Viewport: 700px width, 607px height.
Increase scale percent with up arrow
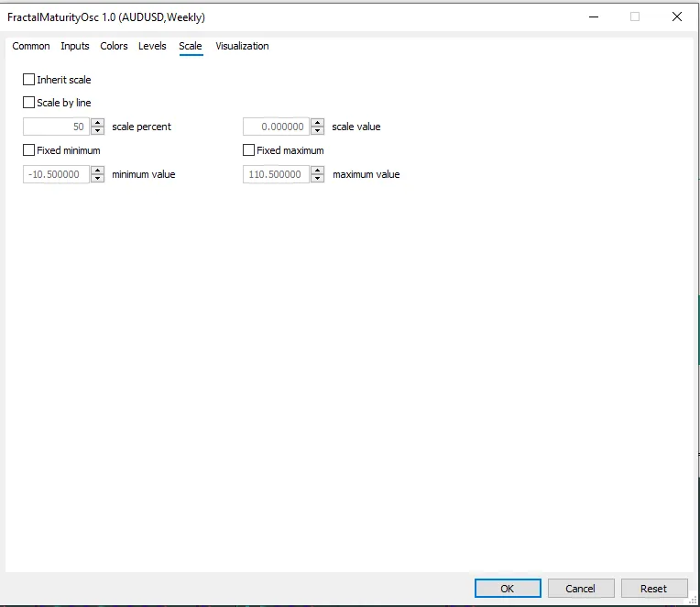coord(97,122)
